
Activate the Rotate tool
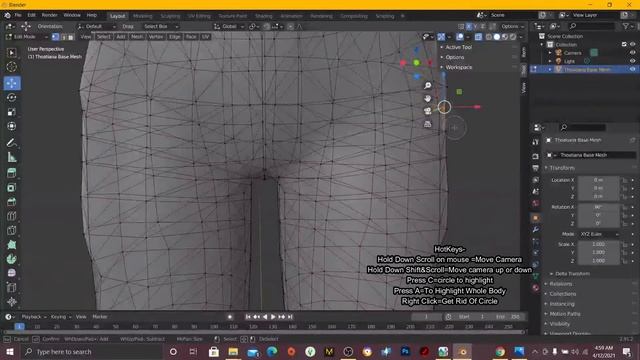pyautogui.click(x=12, y=98)
